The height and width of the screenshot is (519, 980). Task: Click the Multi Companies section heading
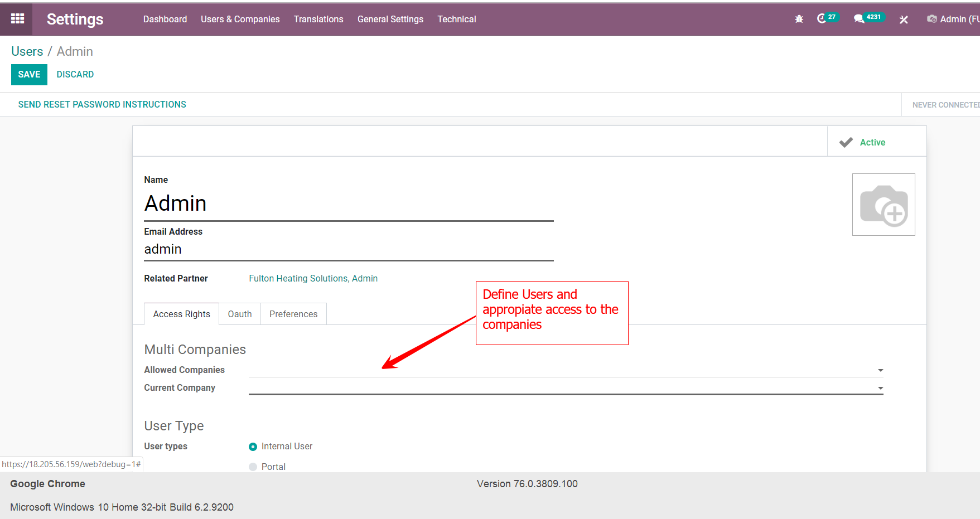(195, 350)
